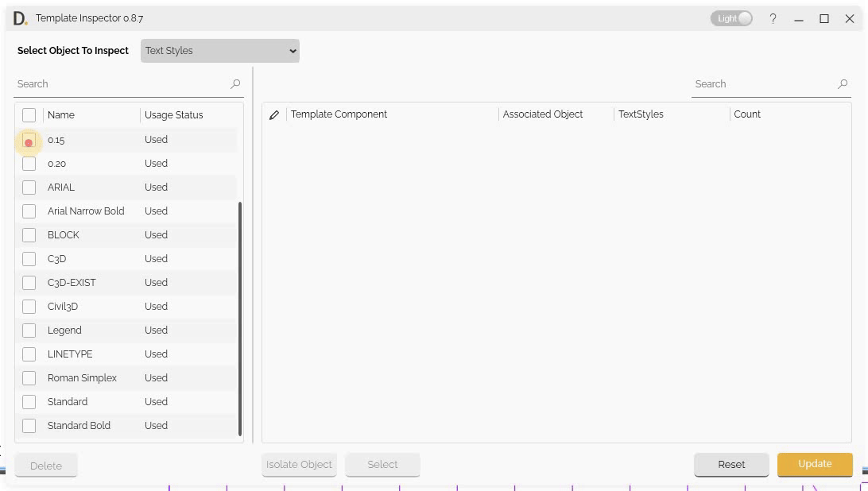Image resolution: width=868 pixels, height=491 pixels.
Task: Click the Select button near the bottom
Action: [382, 464]
